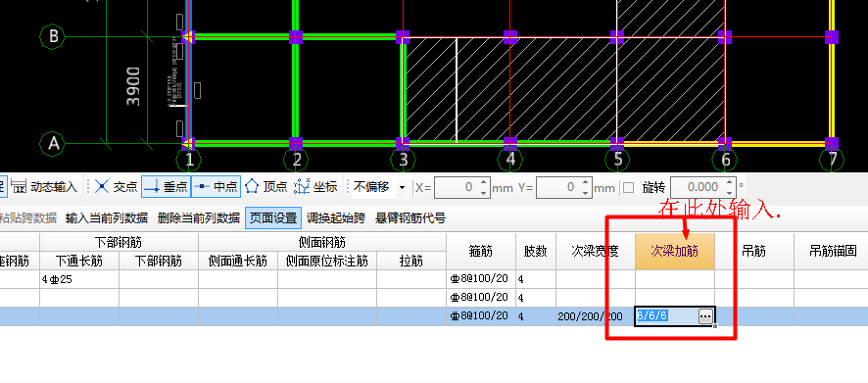Image resolution: width=868 pixels, height=383 pixels.
Task: Open 页面设置 page settings
Action: pyautogui.click(x=273, y=218)
